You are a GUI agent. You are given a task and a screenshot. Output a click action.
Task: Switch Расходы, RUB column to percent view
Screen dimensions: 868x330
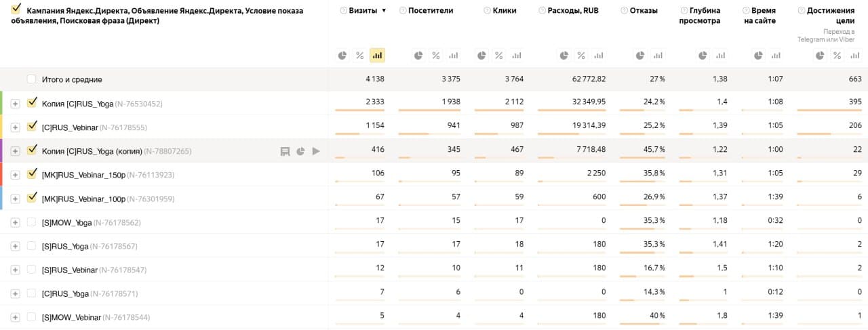[x=581, y=56]
